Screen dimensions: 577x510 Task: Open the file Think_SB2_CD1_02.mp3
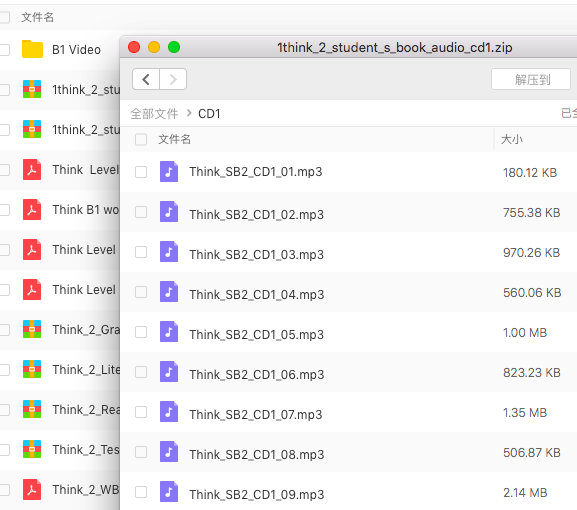tap(256, 215)
